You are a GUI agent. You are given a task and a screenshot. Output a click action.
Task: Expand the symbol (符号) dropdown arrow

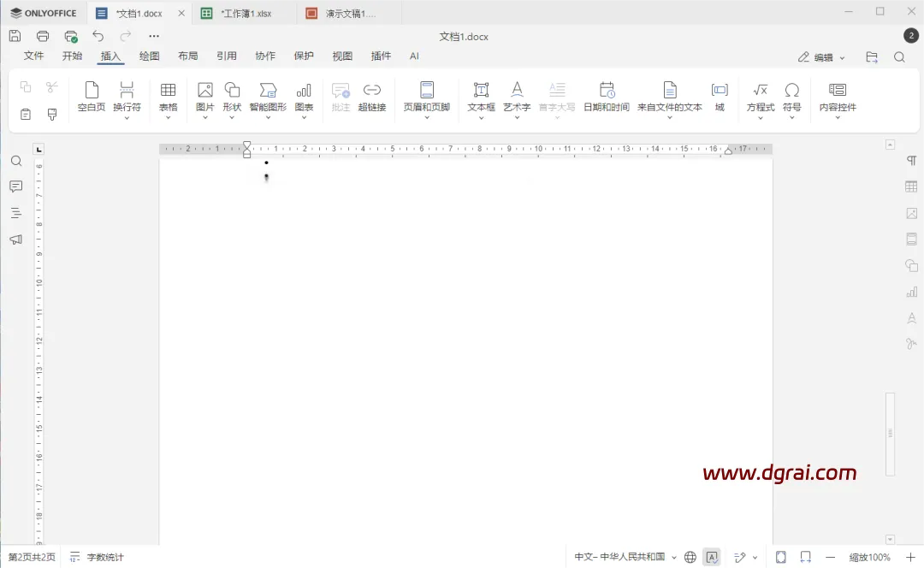tap(792, 117)
